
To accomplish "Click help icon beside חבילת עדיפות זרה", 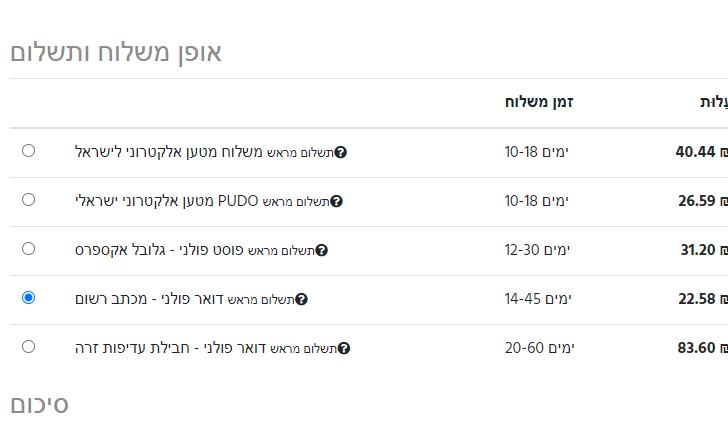I will [x=344, y=348].
